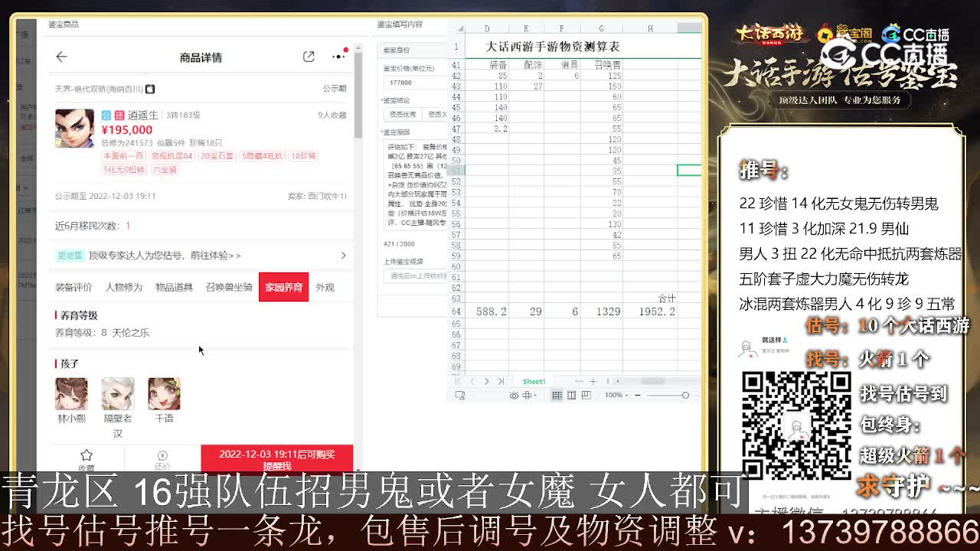The height and width of the screenshot is (551, 980).
Task: Select child avatar 千语
Action: click(x=164, y=393)
